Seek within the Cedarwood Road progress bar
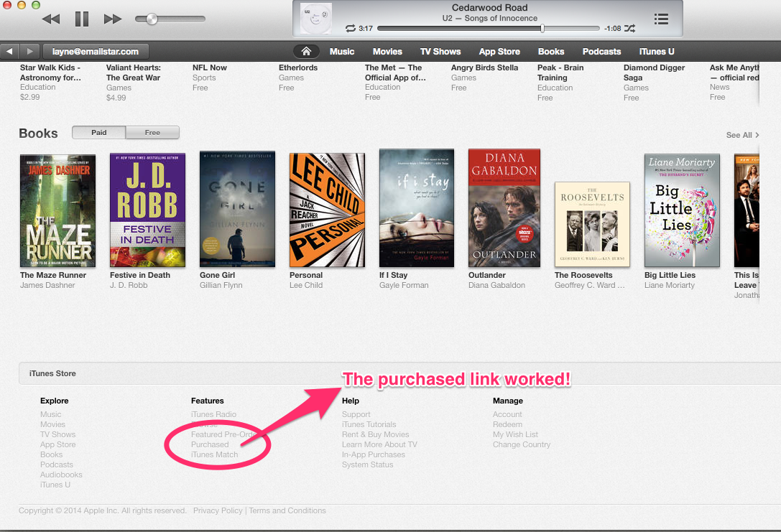This screenshot has width=781, height=532. point(488,29)
